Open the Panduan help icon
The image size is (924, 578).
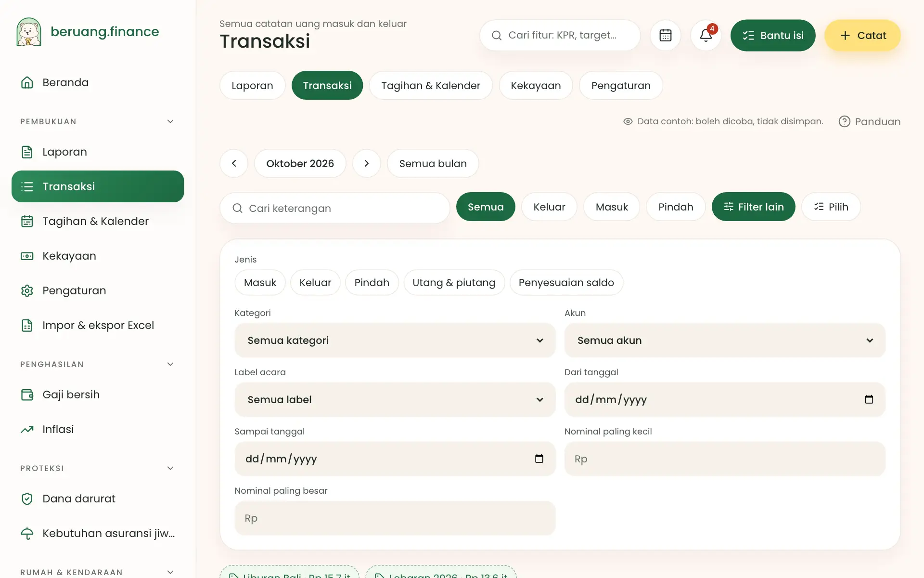[844, 121]
